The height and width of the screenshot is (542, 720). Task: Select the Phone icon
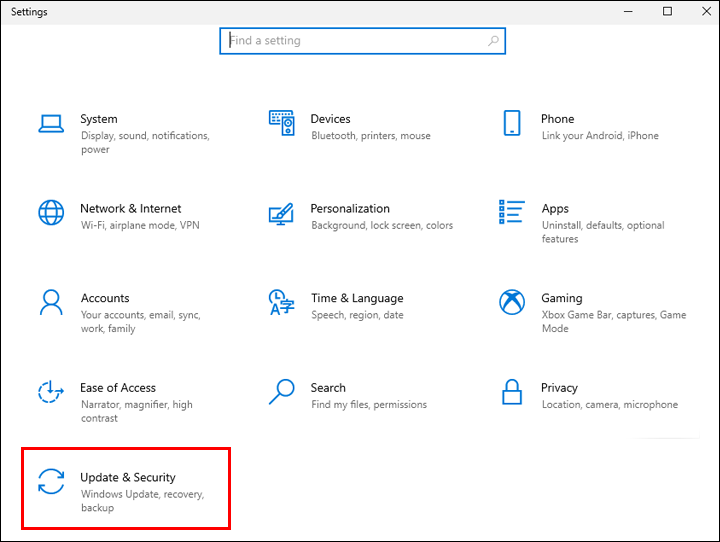pyautogui.click(x=512, y=123)
